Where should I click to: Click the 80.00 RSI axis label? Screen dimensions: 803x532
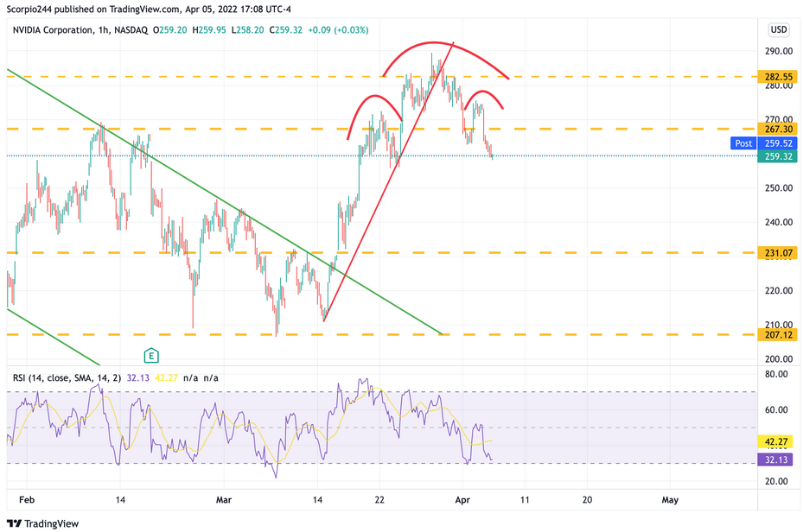tap(776, 374)
